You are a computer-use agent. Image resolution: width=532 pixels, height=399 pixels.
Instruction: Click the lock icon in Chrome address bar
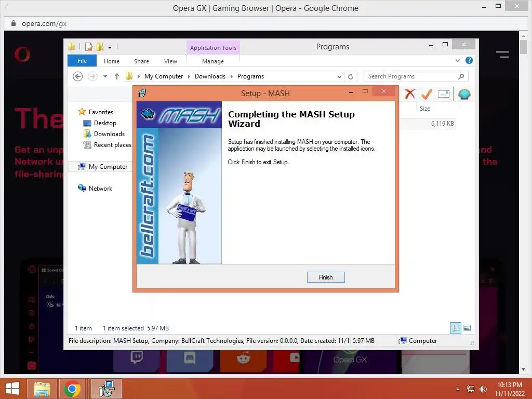click(14, 23)
